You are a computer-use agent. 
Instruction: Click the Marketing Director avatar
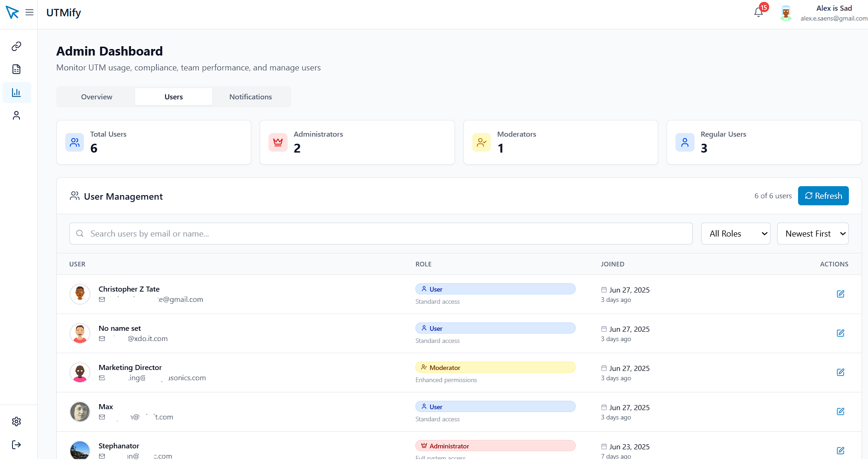(x=80, y=372)
